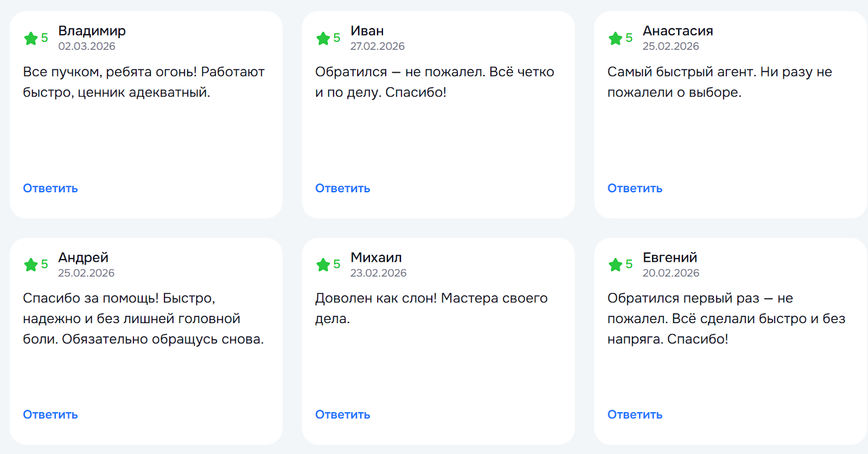Image resolution: width=868 pixels, height=454 pixels.
Task: Click Ответить on Анастасия's review card
Action: [634, 188]
